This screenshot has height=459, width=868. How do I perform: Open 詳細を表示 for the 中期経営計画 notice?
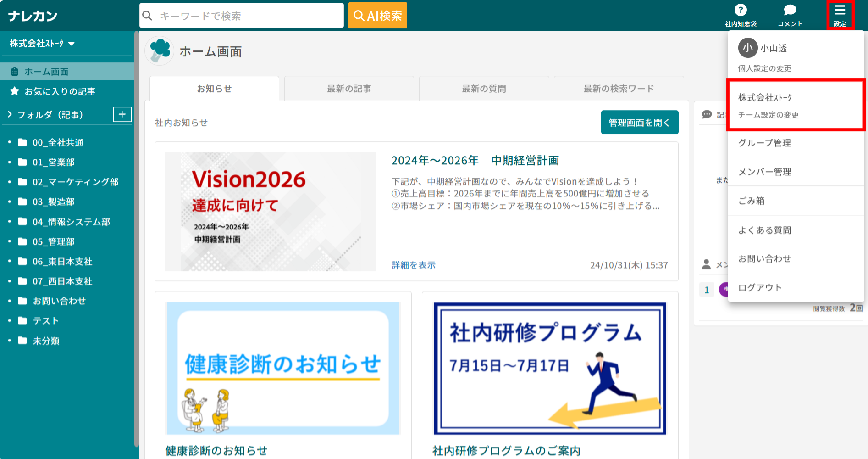pos(412,265)
